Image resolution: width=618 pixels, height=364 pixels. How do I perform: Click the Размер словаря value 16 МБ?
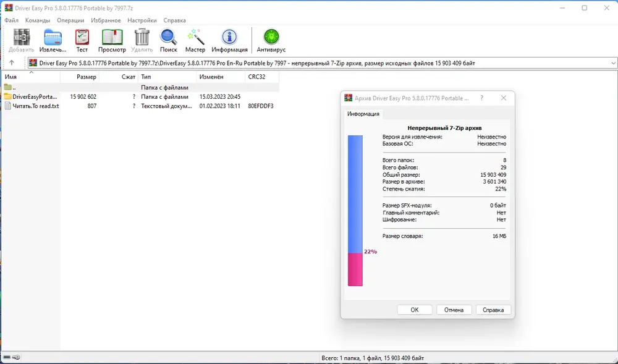(x=499, y=236)
